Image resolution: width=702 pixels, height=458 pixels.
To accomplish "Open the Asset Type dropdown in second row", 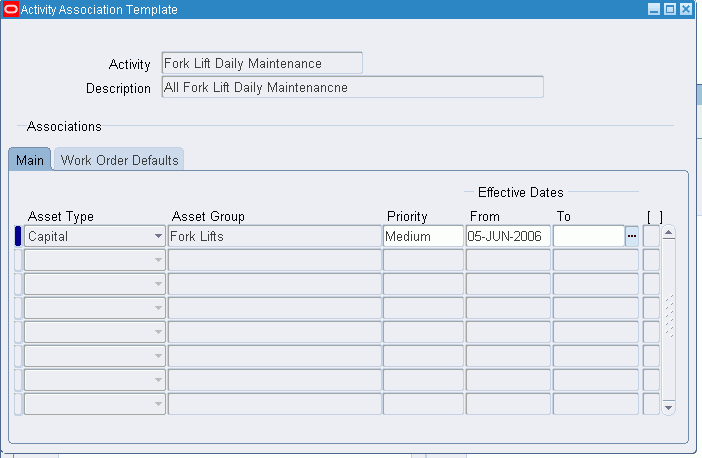I will 158,260.
